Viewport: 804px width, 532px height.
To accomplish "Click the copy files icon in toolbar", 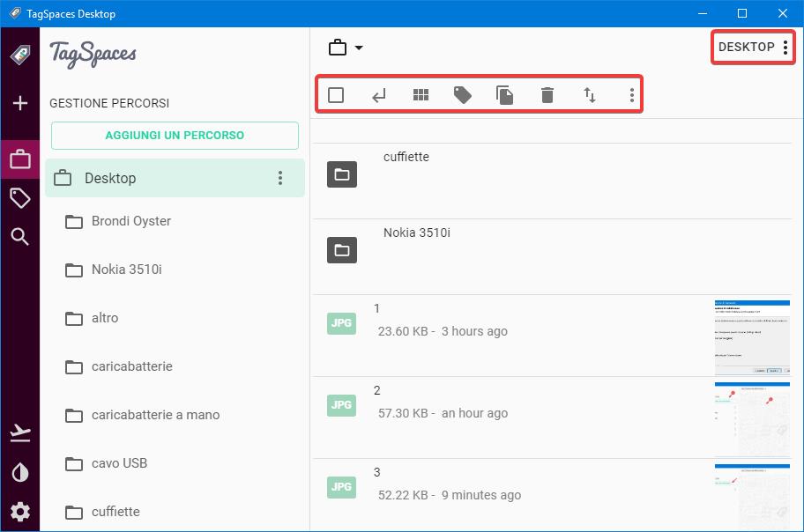I will tap(504, 95).
